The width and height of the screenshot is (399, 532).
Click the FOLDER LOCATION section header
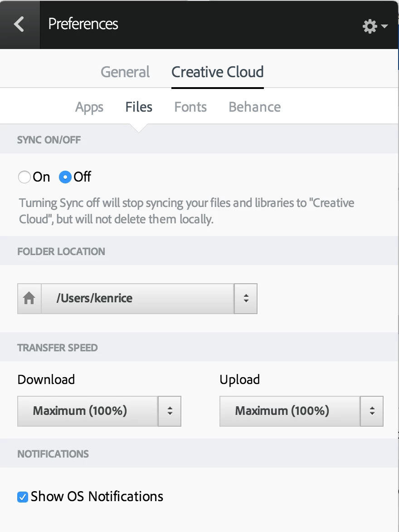(x=61, y=251)
